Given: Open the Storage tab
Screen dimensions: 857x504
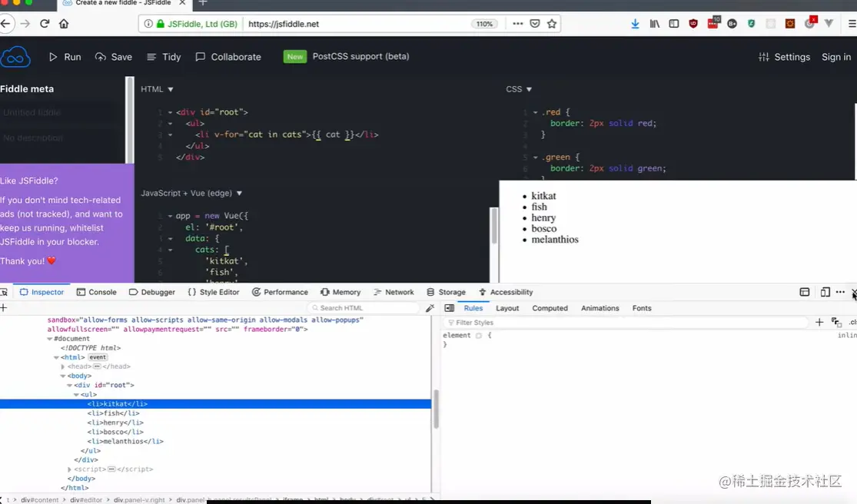Looking at the screenshot, I should tap(446, 292).
